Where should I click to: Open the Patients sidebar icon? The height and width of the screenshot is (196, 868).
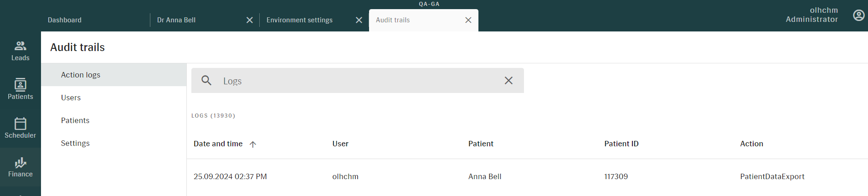point(21,85)
